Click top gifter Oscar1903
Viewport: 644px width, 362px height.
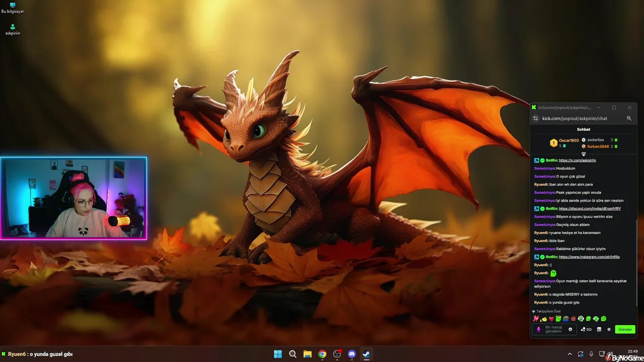(569, 140)
